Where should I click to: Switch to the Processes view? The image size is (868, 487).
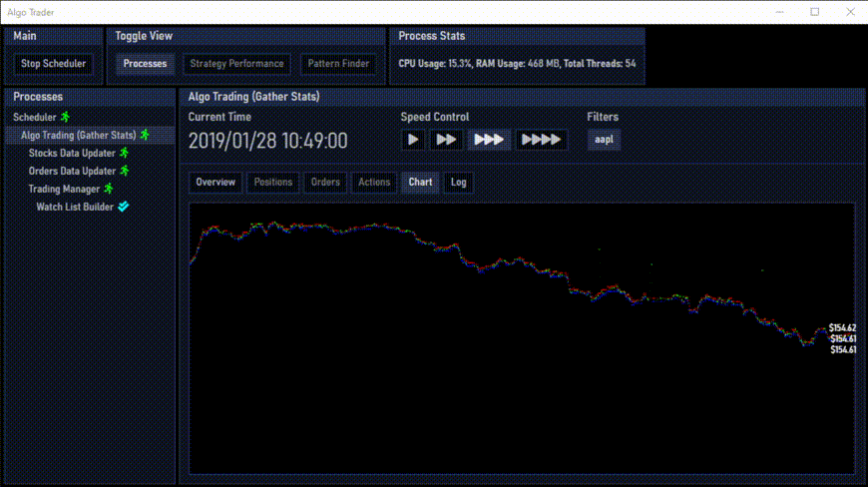coord(145,64)
